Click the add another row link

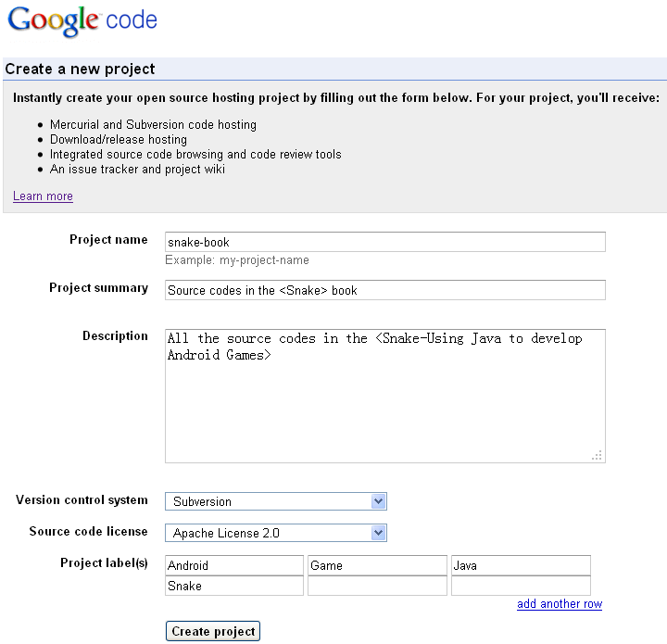pos(560,604)
